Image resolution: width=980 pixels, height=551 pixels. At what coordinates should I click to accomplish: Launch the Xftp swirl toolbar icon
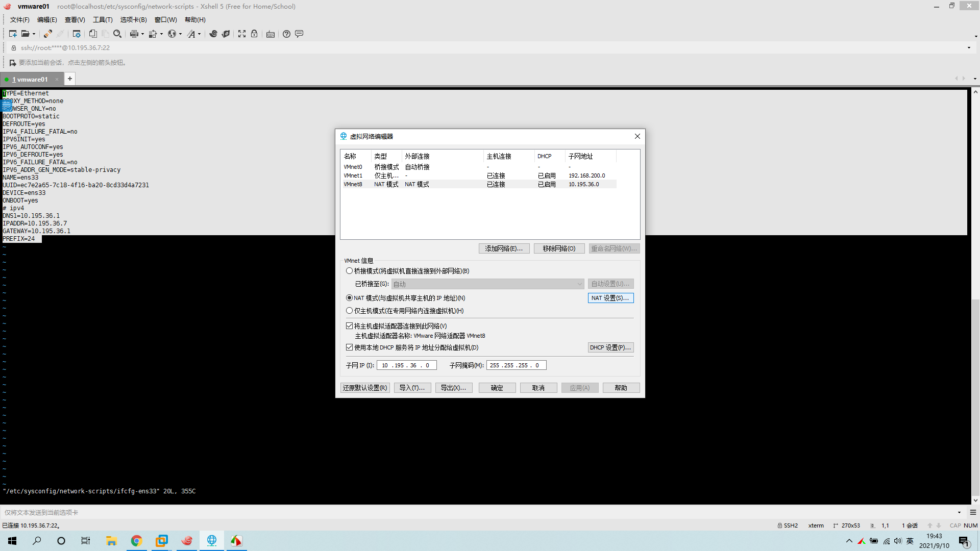pyautogui.click(x=213, y=34)
